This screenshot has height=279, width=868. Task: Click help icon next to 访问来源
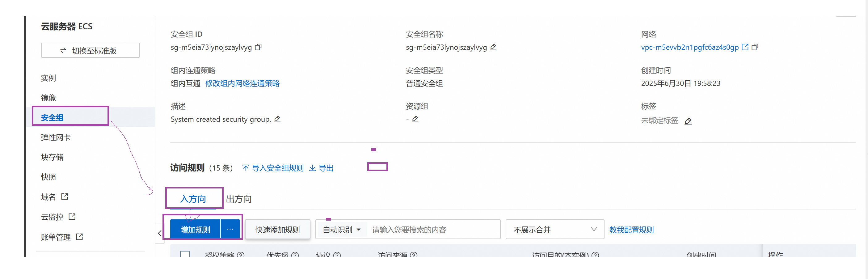pyautogui.click(x=414, y=255)
